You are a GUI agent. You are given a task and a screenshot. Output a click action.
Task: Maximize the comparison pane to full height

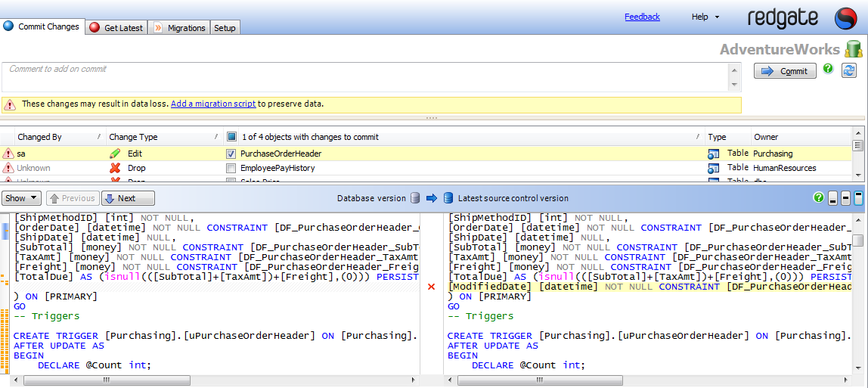[x=858, y=199]
